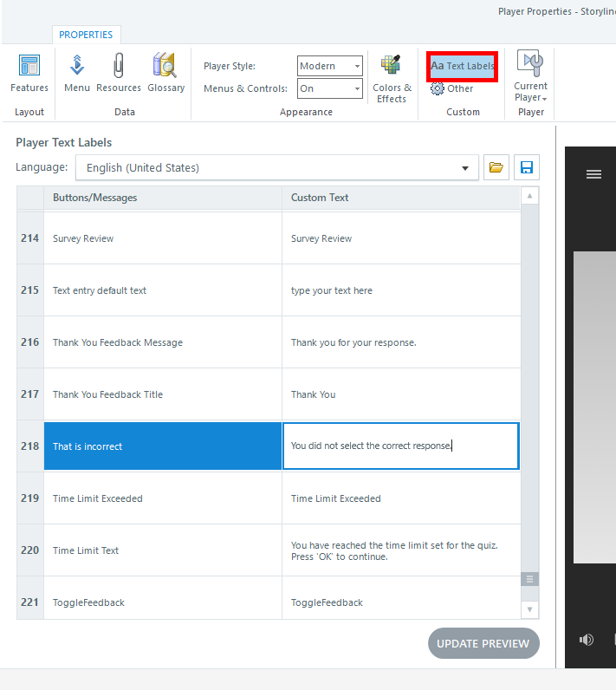
Task: Click the time limit quiz message cell
Action: click(x=401, y=550)
